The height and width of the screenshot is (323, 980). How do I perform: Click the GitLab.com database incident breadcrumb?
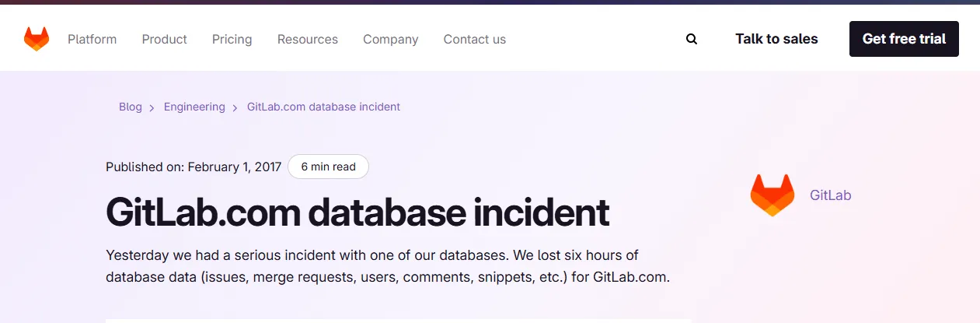click(323, 107)
